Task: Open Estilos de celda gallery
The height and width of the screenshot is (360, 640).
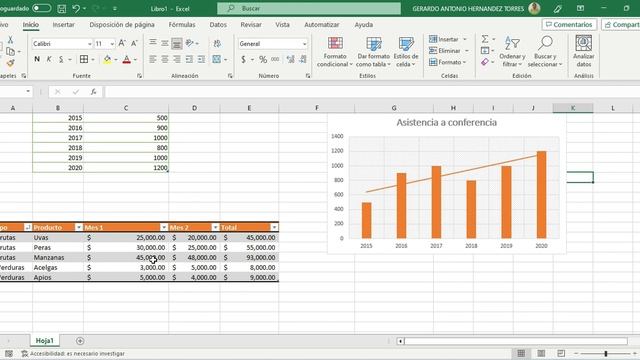Action: pos(406,52)
